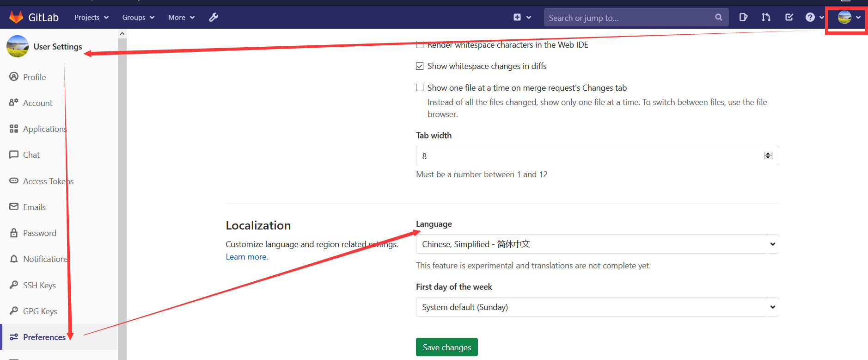The height and width of the screenshot is (360, 868).
Task: Go to Access Tokens settings
Action: click(48, 181)
